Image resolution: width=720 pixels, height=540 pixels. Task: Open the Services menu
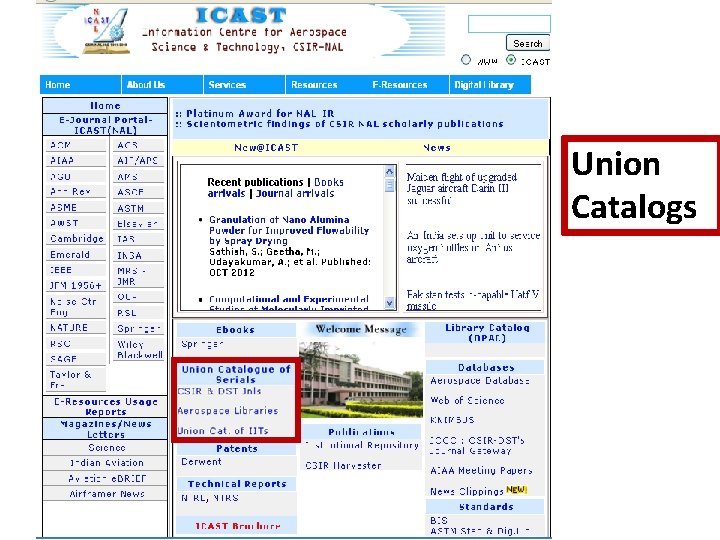tap(244, 84)
